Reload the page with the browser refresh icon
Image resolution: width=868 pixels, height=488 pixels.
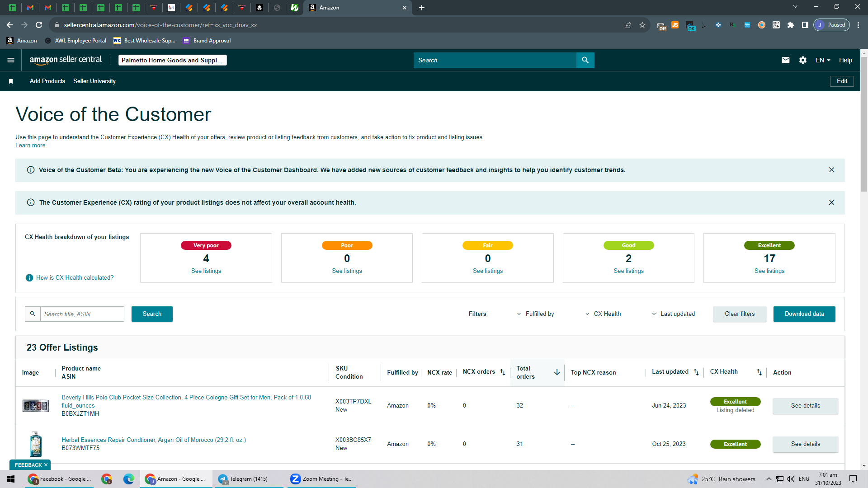(x=39, y=25)
